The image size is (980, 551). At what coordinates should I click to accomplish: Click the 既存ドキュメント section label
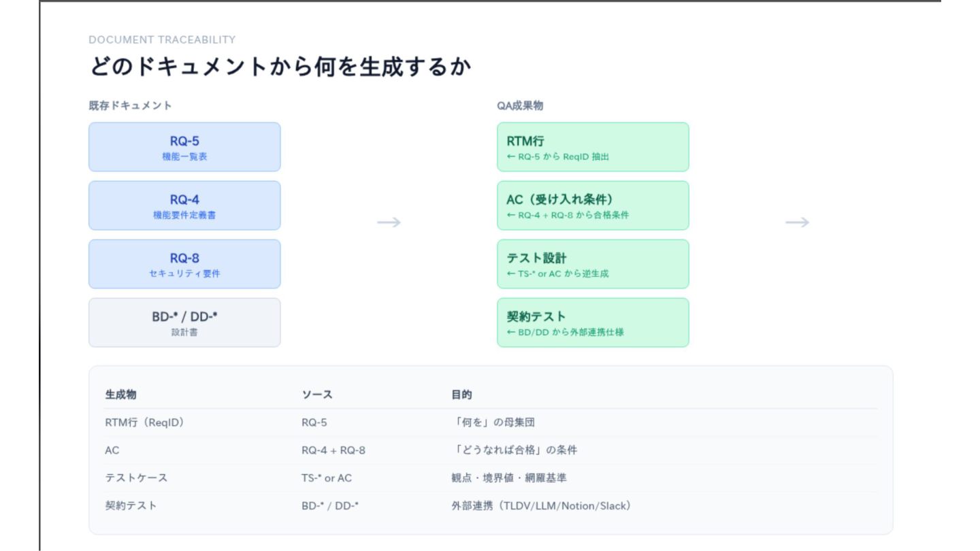pos(130,105)
